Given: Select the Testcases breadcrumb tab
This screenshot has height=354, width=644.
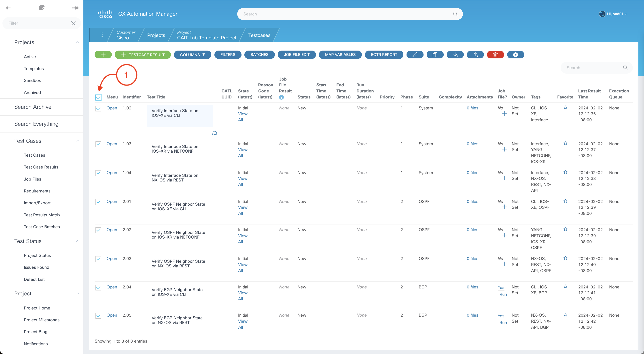Looking at the screenshot, I should click(x=259, y=35).
